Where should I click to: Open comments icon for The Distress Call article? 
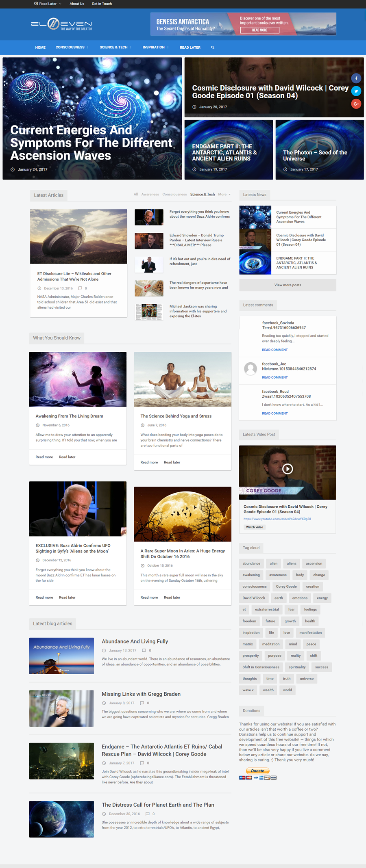point(148,814)
